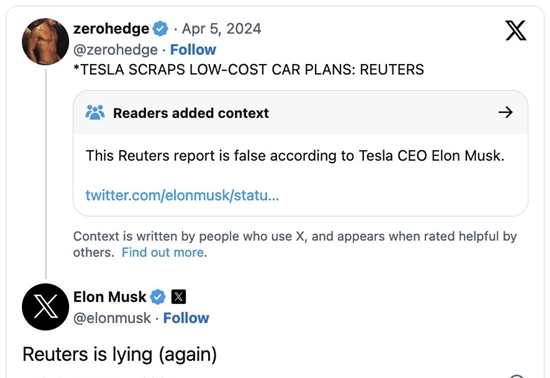Image resolution: width=550 pixels, height=378 pixels.
Task: Click the Elon Musk display name
Action: (x=110, y=297)
